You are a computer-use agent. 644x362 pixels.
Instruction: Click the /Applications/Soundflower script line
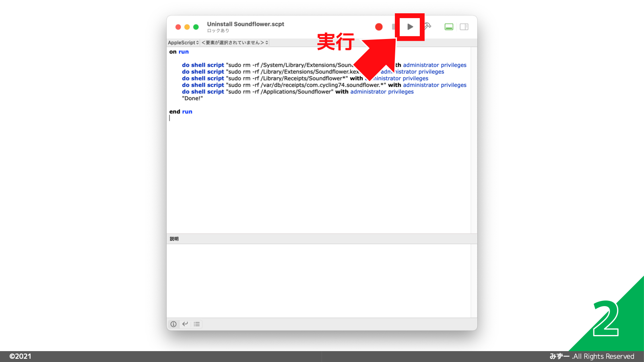pos(298,92)
